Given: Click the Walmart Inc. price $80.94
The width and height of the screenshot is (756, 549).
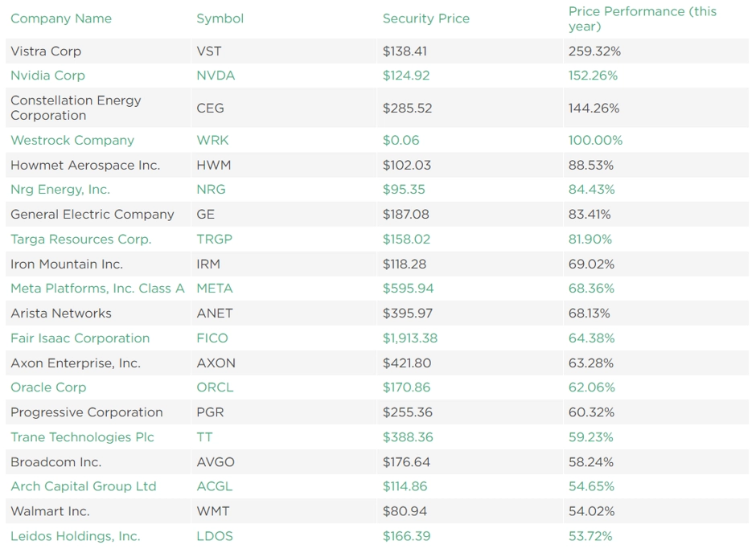Looking at the screenshot, I should 405,511.
